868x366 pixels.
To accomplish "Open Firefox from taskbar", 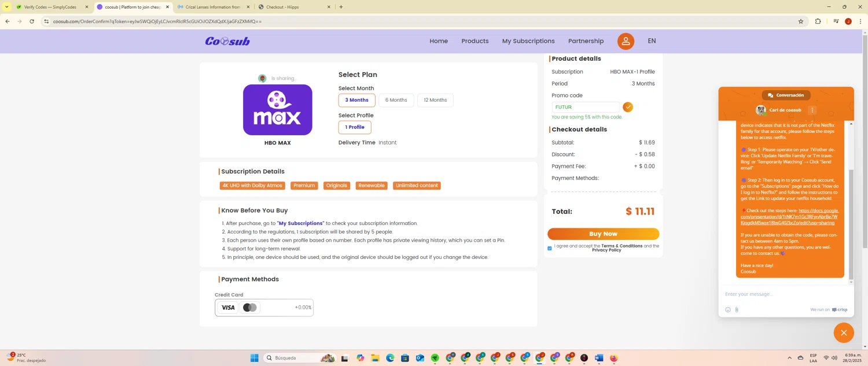I will click(614, 358).
